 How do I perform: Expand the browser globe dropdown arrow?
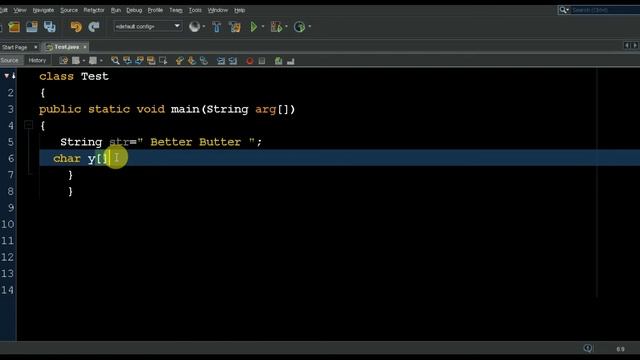204,27
